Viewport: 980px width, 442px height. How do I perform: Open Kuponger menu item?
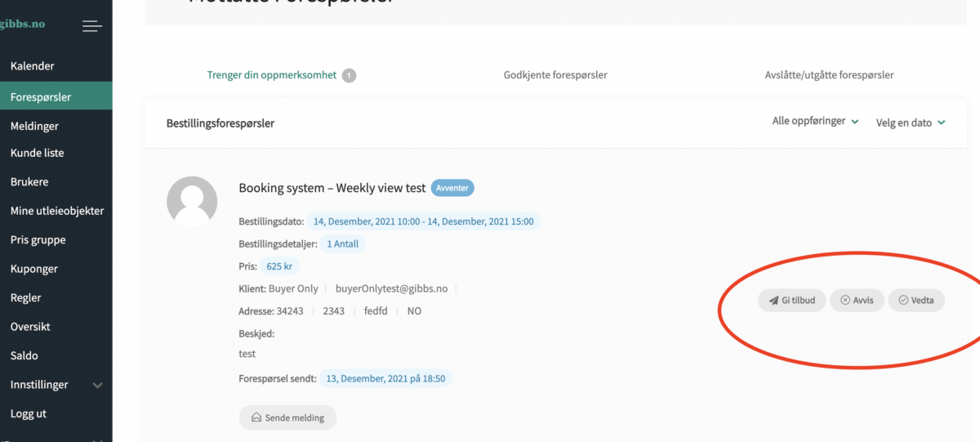34,269
